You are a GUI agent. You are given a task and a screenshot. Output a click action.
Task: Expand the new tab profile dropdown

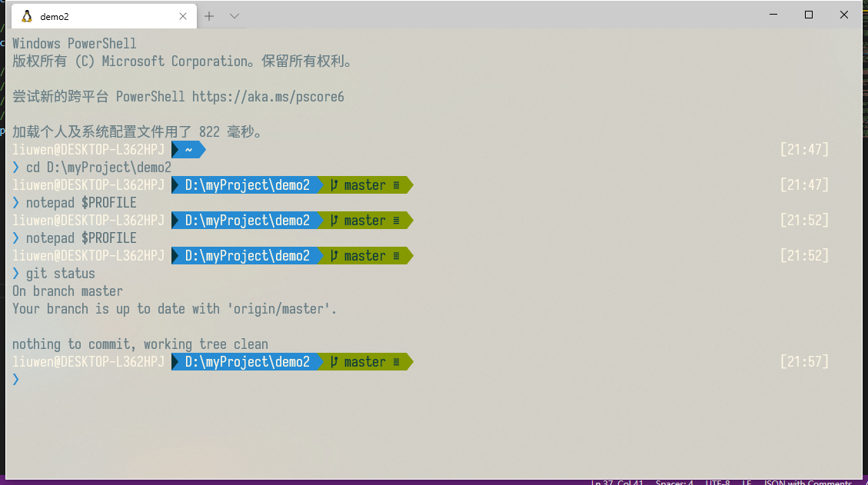pos(234,17)
